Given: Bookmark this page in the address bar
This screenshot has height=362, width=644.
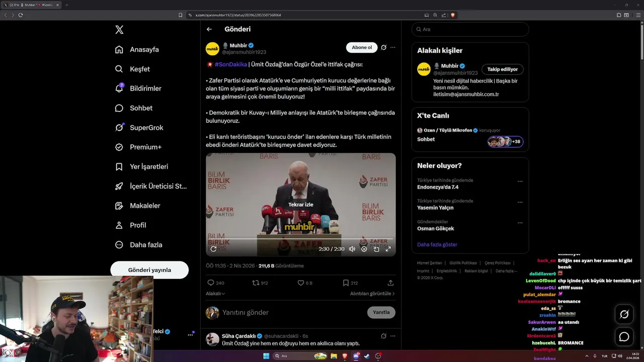Looking at the screenshot, I should [x=181, y=15].
